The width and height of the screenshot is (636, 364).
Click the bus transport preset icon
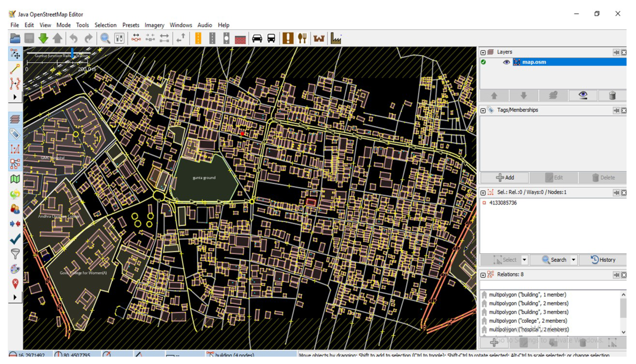coord(271,38)
